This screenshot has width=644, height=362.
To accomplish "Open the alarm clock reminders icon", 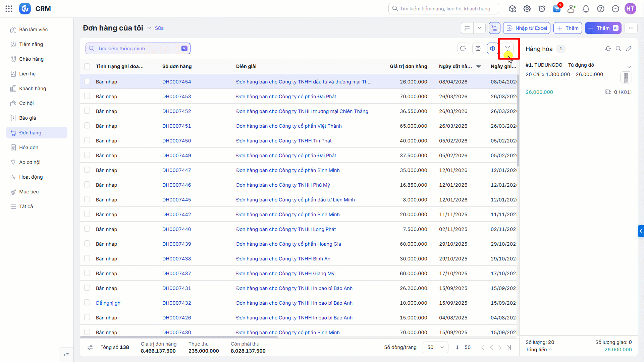I will (x=542, y=9).
